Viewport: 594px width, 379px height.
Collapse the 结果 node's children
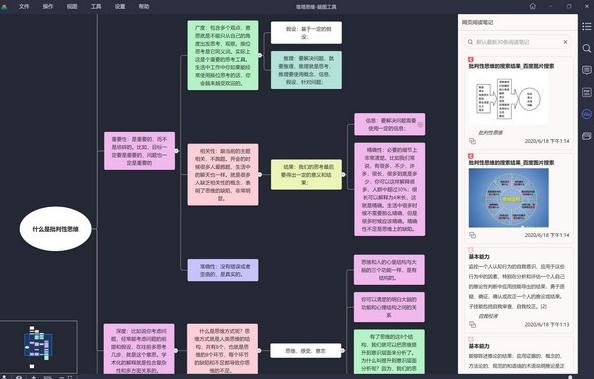[343, 175]
